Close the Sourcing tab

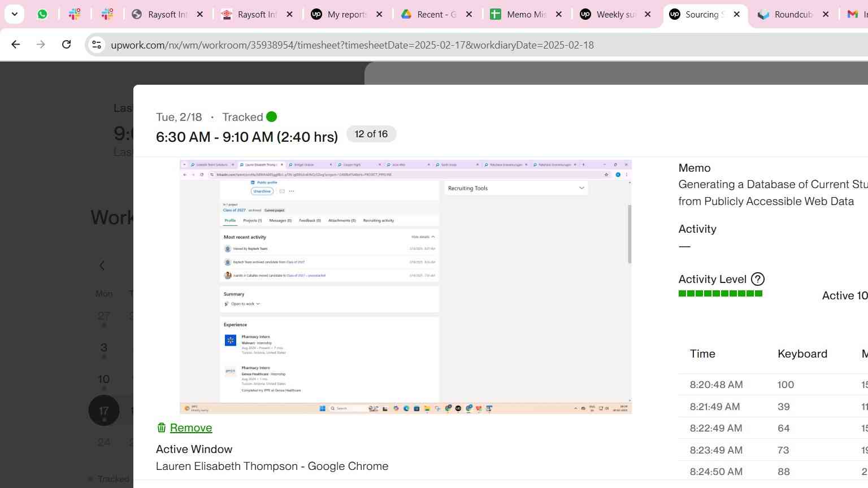tap(736, 14)
